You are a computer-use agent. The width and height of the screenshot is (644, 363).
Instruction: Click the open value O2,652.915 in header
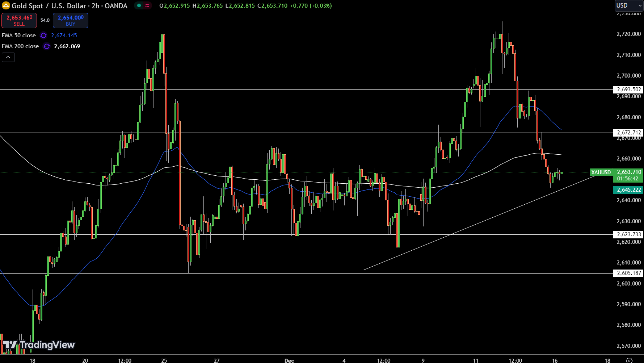(174, 6)
